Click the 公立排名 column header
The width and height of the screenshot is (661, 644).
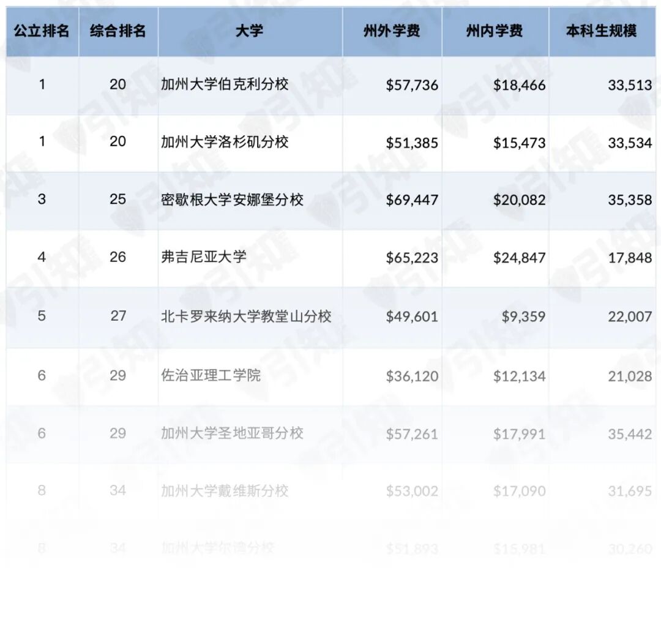coord(42,31)
